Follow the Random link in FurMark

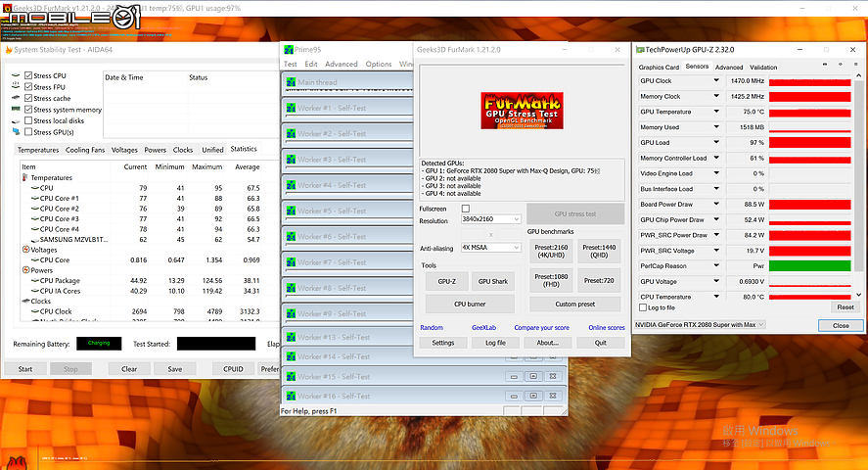(x=432, y=328)
